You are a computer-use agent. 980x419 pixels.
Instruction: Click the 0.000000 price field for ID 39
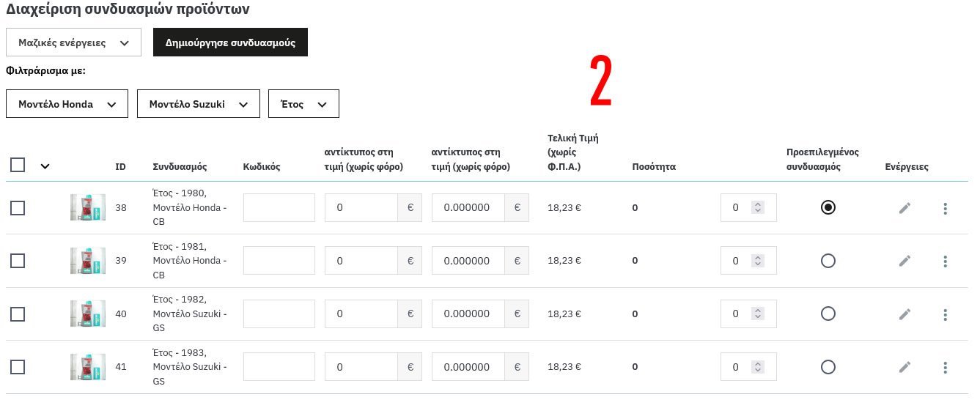pos(468,261)
